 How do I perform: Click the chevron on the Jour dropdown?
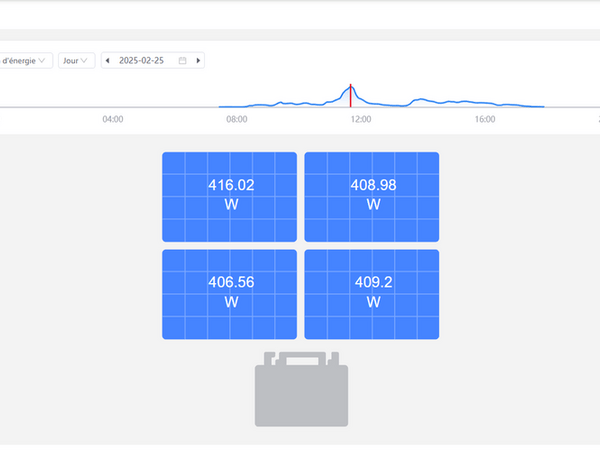pyautogui.click(x=86, y=61)
